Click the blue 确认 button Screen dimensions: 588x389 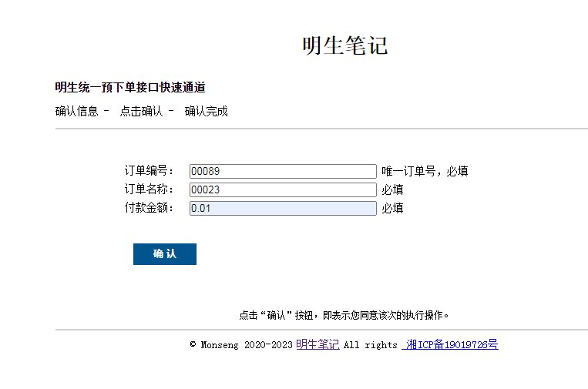click(165, 254)
